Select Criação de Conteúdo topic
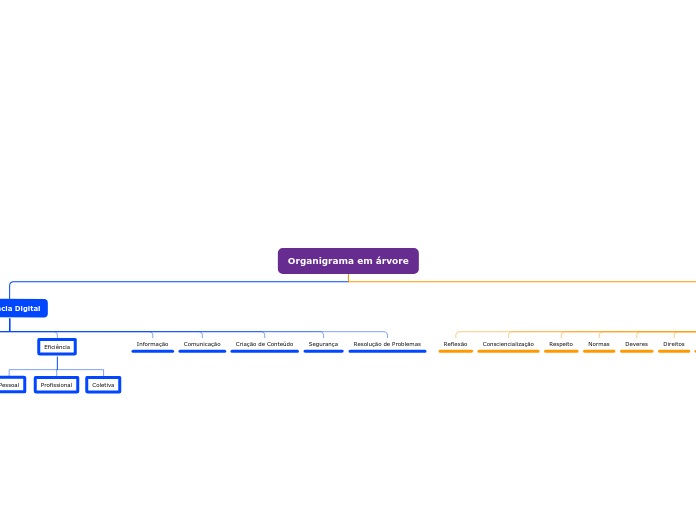696x520 pixels. pos(265,345)
